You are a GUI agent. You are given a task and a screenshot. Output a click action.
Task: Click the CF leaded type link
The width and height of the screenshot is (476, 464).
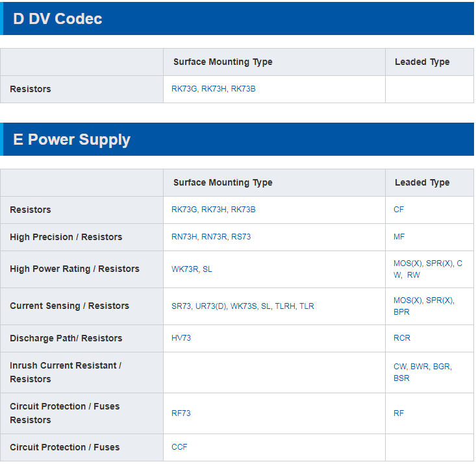pos(399,210)
